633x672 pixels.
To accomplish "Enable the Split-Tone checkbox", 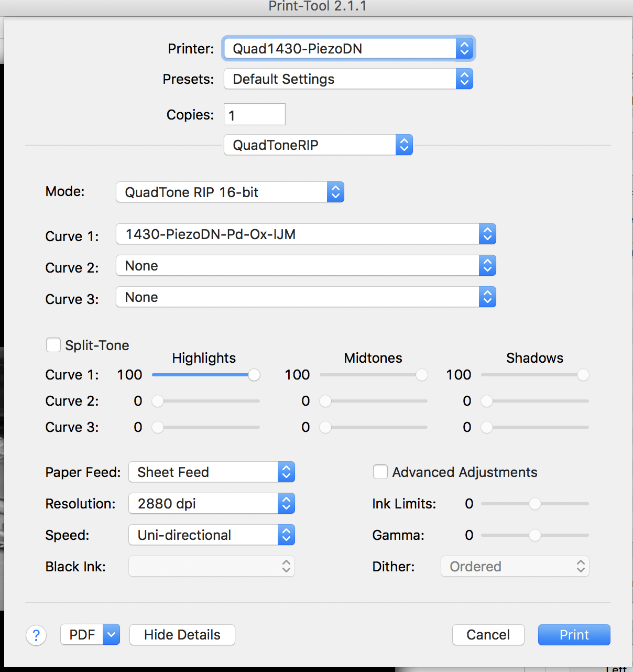I will (x=53, y=345).
